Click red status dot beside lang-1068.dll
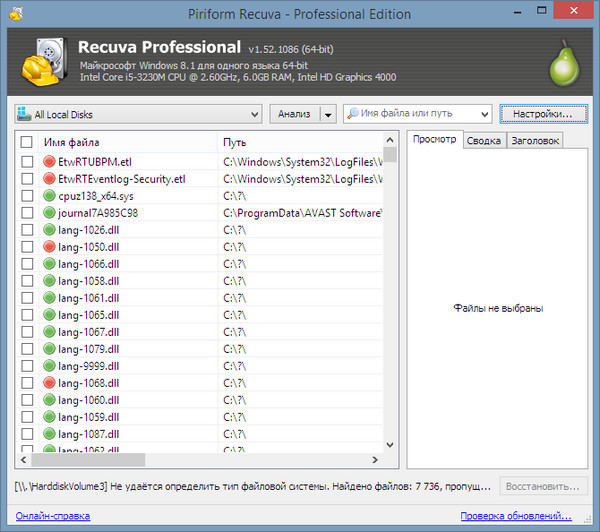600x532 pixels. click(49, 382)
